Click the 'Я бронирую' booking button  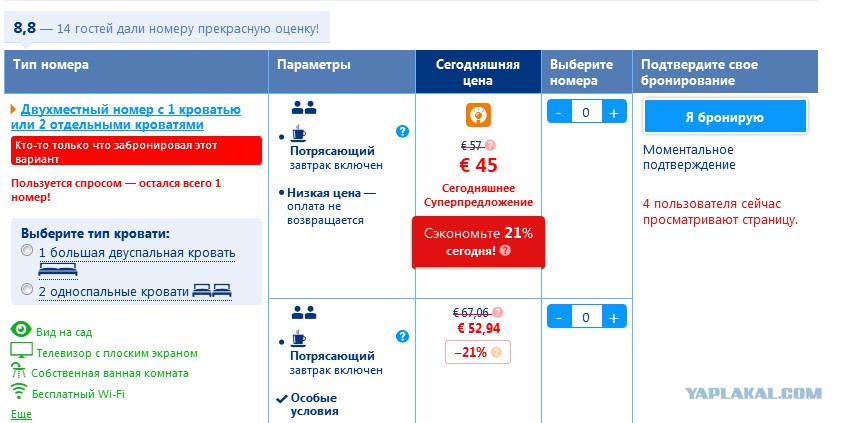pyautogui.click(x=724, y=117)
